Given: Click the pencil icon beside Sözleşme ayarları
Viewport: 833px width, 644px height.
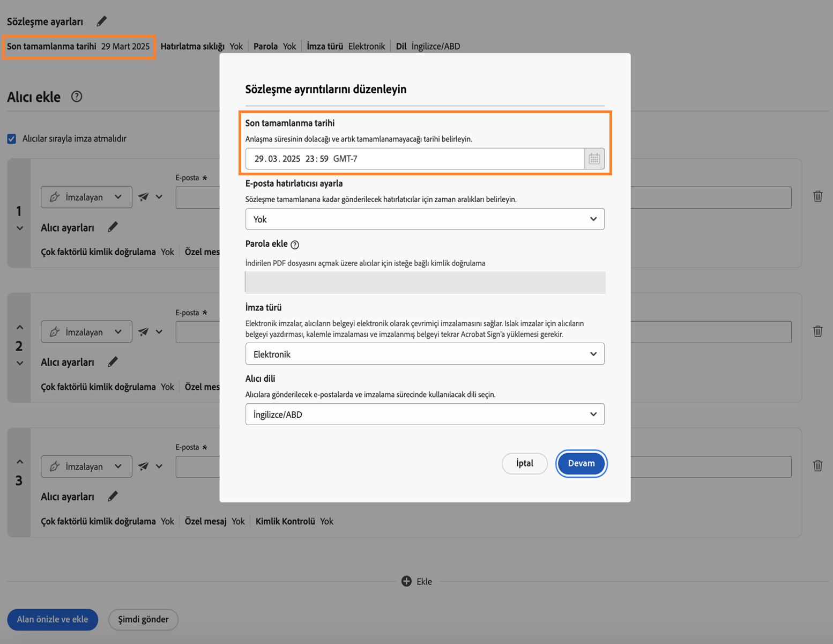Looking at the screenshot, I should pos(102,21).
